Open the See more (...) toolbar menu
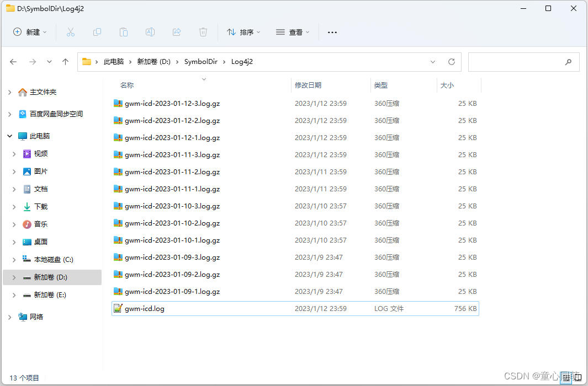588x386 pixels. [x=332, y=32]
